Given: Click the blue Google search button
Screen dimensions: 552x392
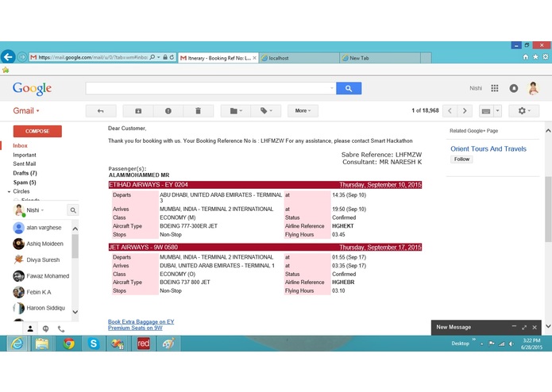Looking at the screenshot, I should (x=349, y=88).
